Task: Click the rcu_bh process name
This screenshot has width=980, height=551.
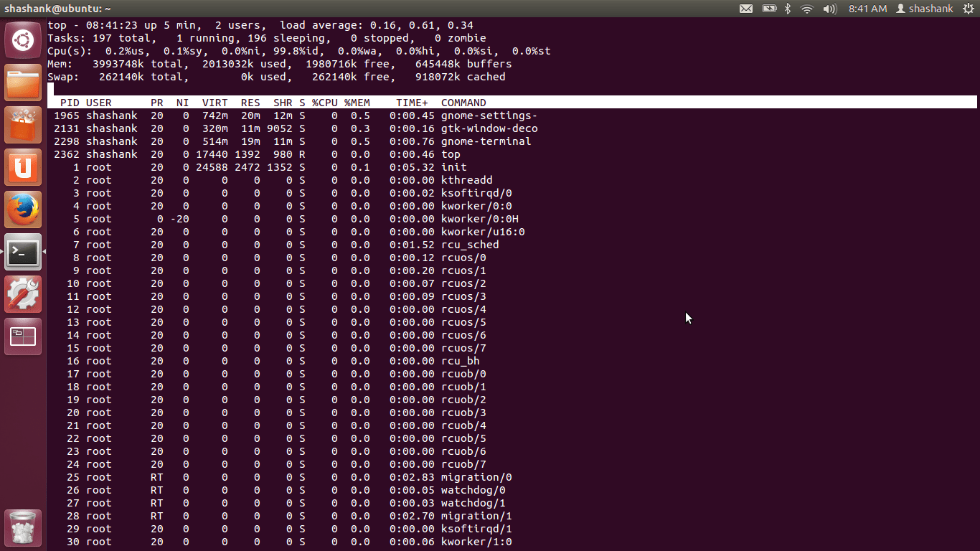Action: 461,361
